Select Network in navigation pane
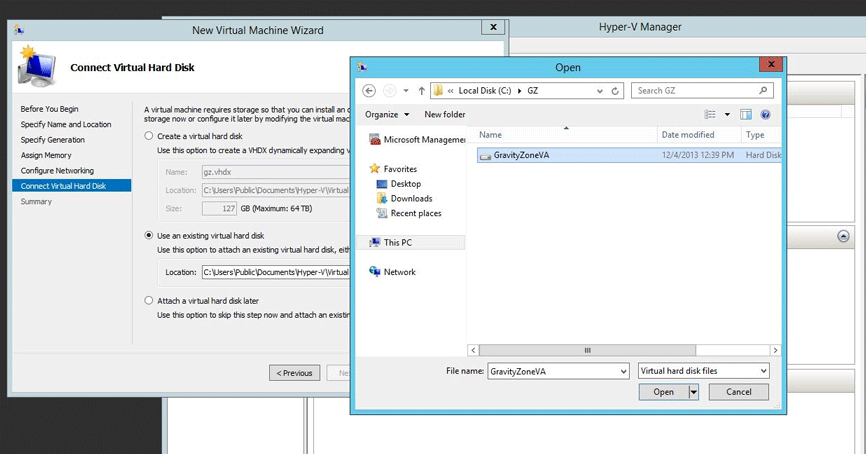Viewport: 866px width, 454px height. [399, 272]
